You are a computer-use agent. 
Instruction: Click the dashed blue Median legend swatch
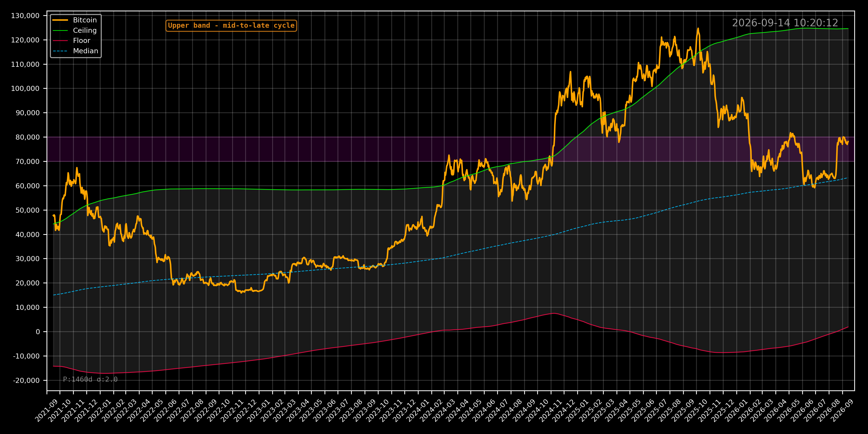60,51
